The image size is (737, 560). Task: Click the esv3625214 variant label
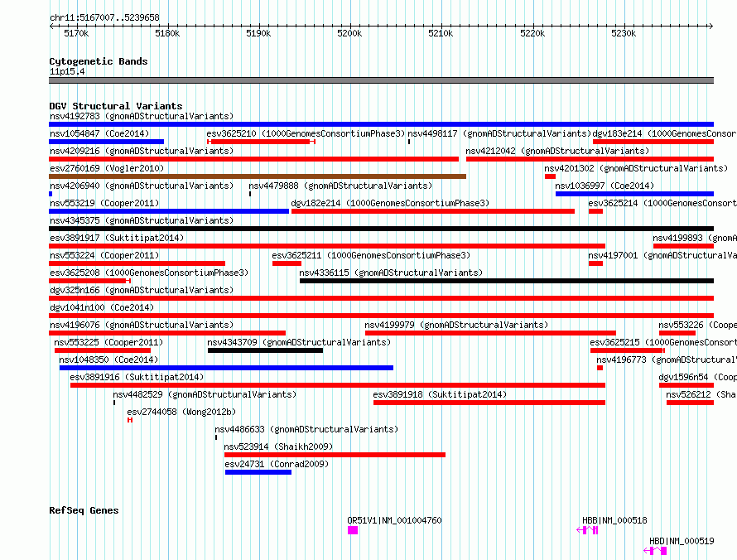(x=662, y=203)
